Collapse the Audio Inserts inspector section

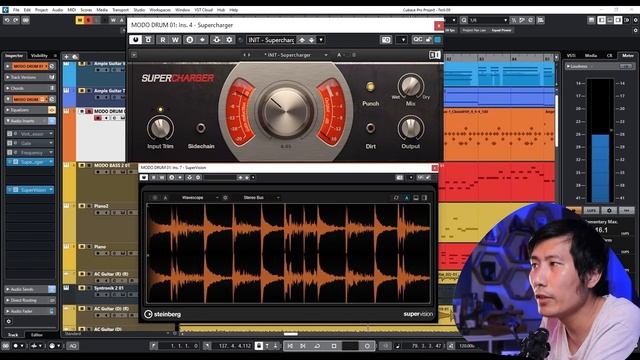(x=29, y=121)
